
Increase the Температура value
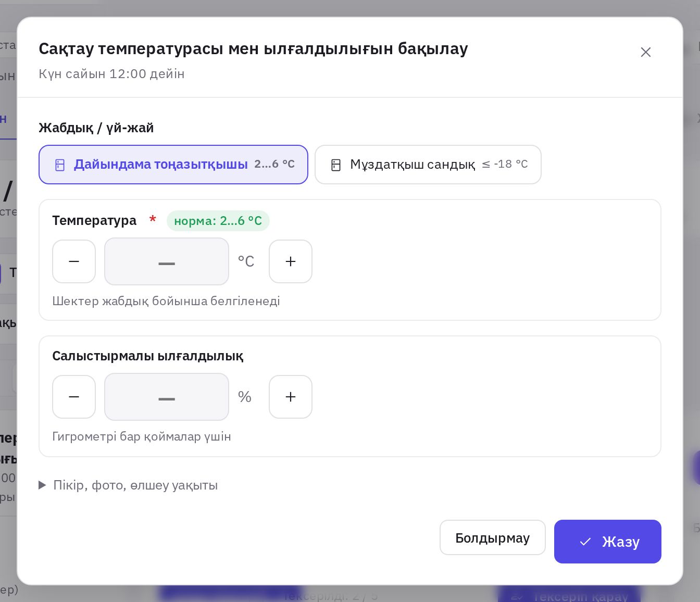click(x=291, y=261)
